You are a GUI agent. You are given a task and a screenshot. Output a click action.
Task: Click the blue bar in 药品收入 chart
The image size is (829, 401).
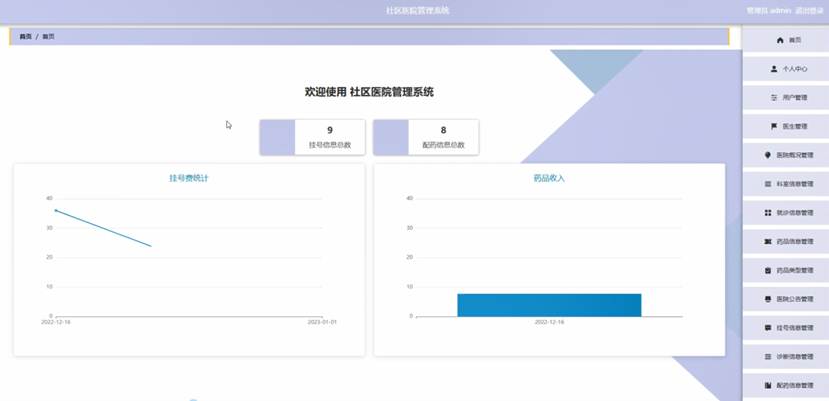tap(549, 305)
